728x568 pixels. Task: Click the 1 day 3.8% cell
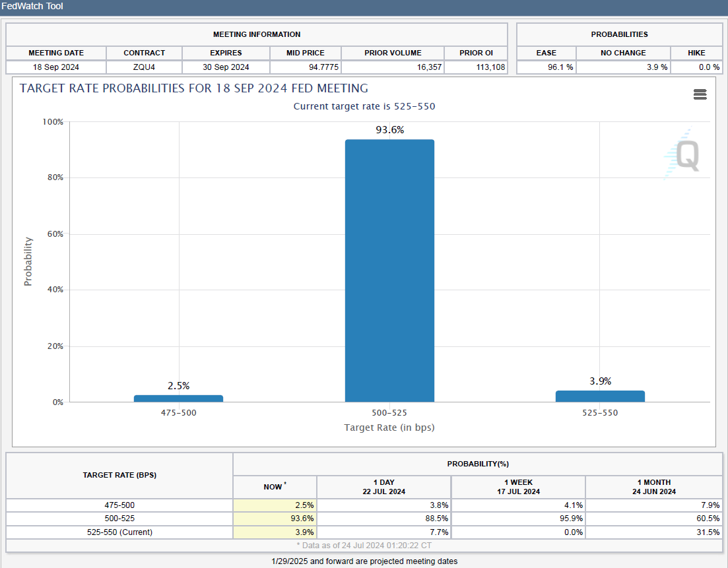pyautogui.click(x=383, y=505)
